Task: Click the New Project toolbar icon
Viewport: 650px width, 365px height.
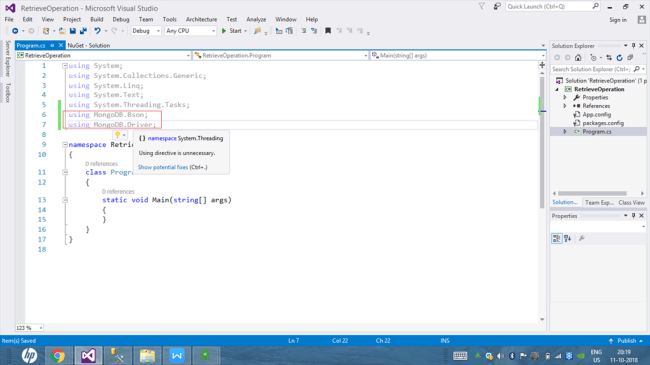Action: tap(46, 31)
